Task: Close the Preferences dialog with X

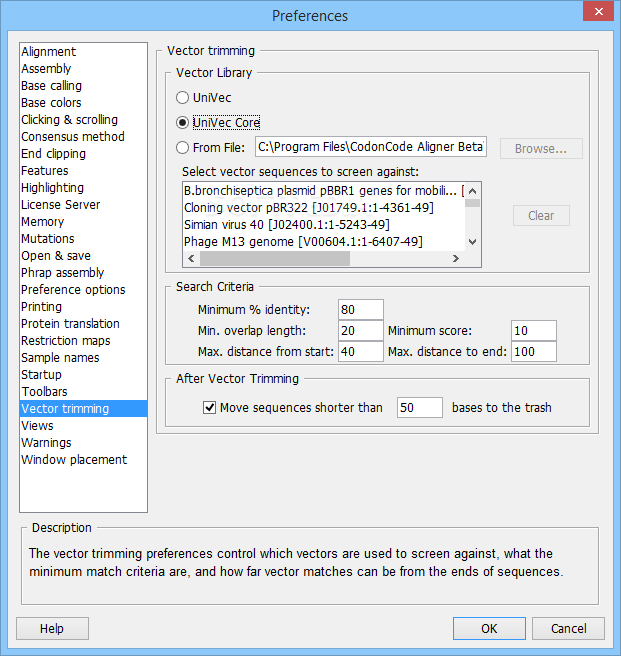Action: pos(598,11)
